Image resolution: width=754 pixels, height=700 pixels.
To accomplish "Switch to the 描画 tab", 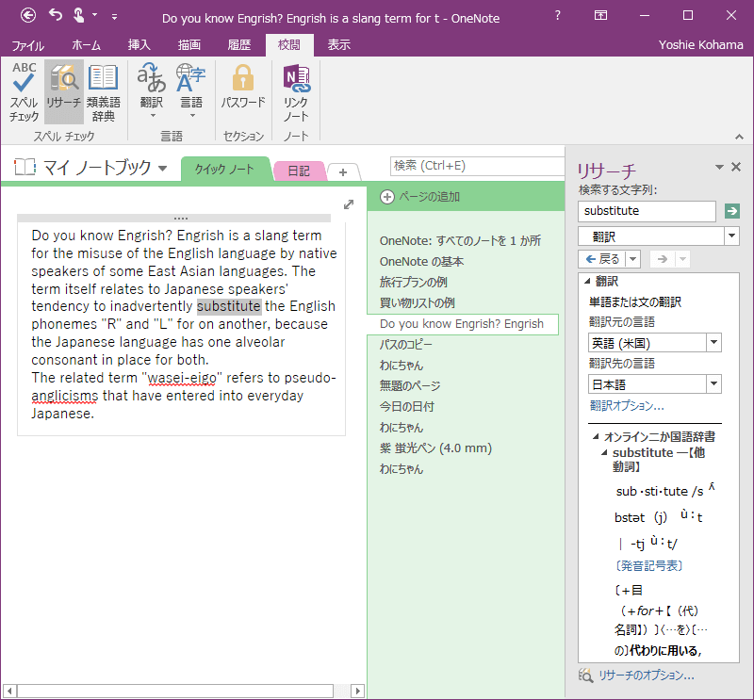I will click(x=189, y=45).
